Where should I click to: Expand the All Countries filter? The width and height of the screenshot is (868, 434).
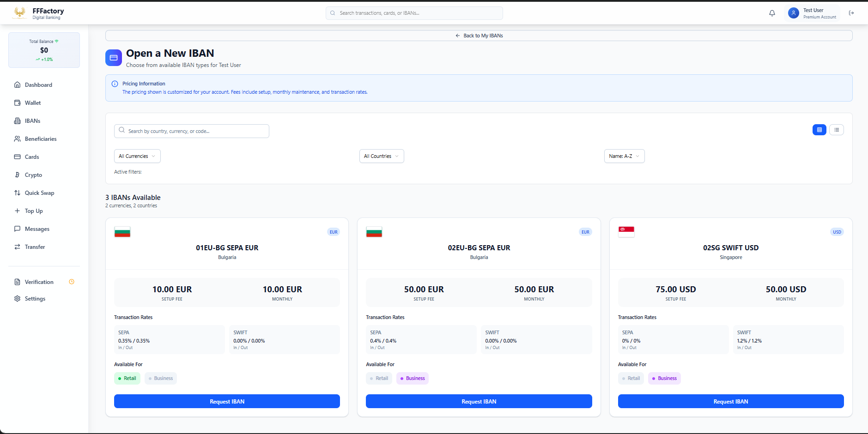[x=381, y=157]
